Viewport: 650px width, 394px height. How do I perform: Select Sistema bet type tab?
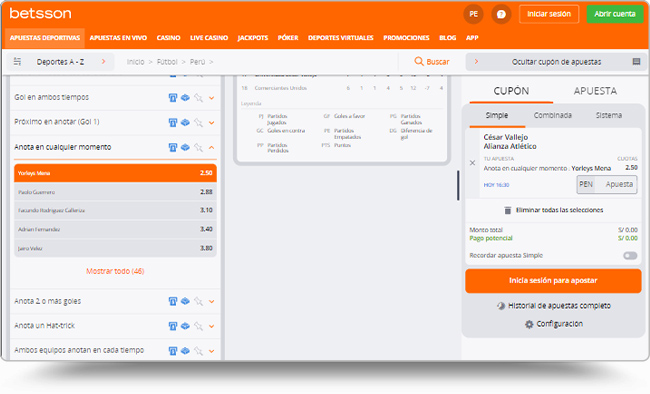click(x=609, y=115)
